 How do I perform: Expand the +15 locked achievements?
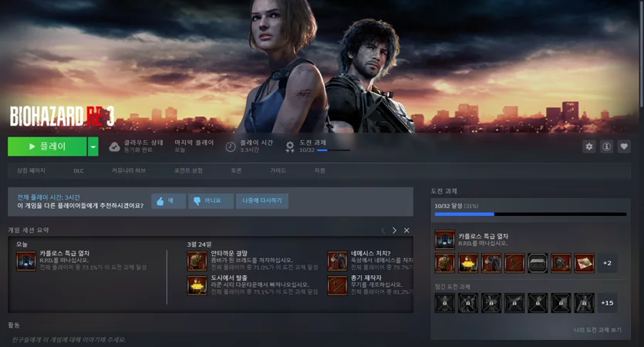coord(608,303)
